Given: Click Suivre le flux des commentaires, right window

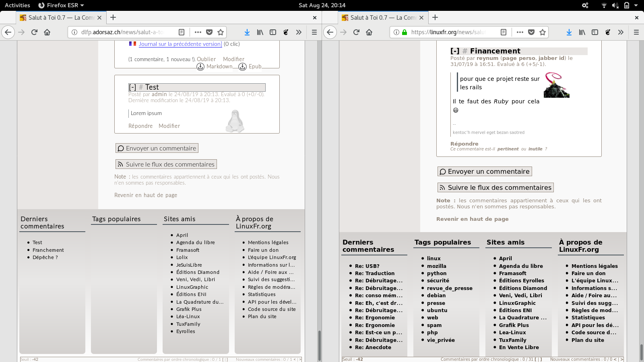Looking at the screenshot, I should [495, 187].
